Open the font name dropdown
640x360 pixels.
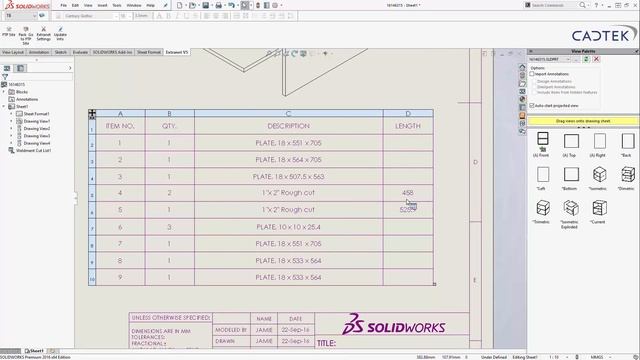[116, 16]
